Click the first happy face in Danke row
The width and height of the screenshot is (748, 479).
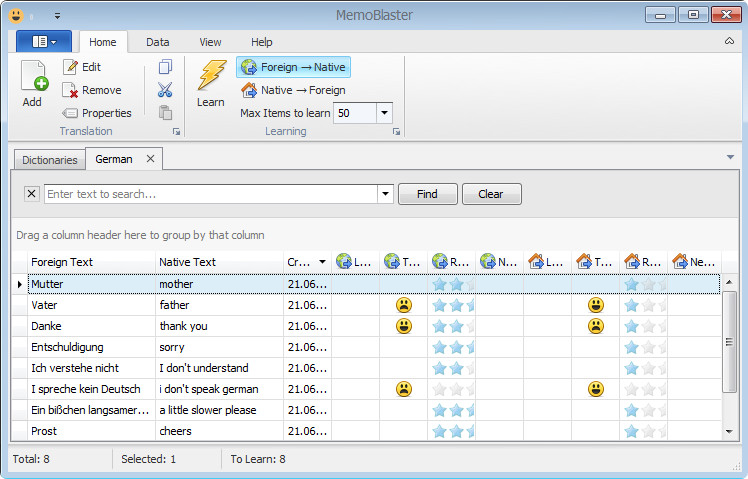pyautogui.click(x=404, y=326)
